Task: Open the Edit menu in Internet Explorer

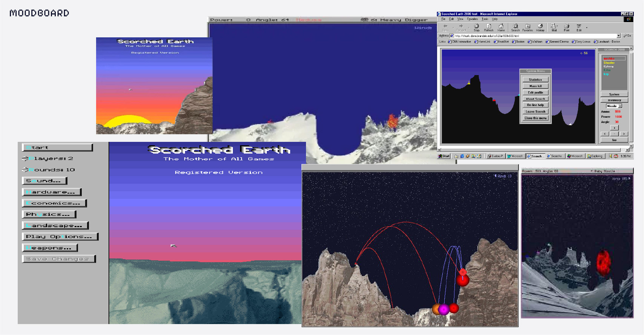Action: [x=451, y=19]
